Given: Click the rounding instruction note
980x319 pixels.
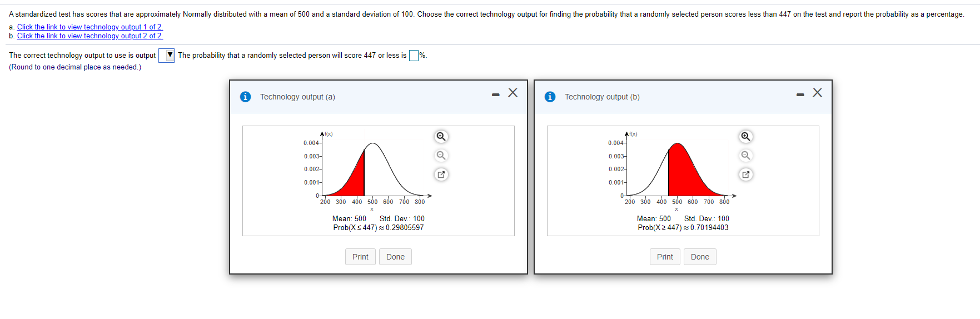Looking at the screenshot, I should (x=75, y=67).
